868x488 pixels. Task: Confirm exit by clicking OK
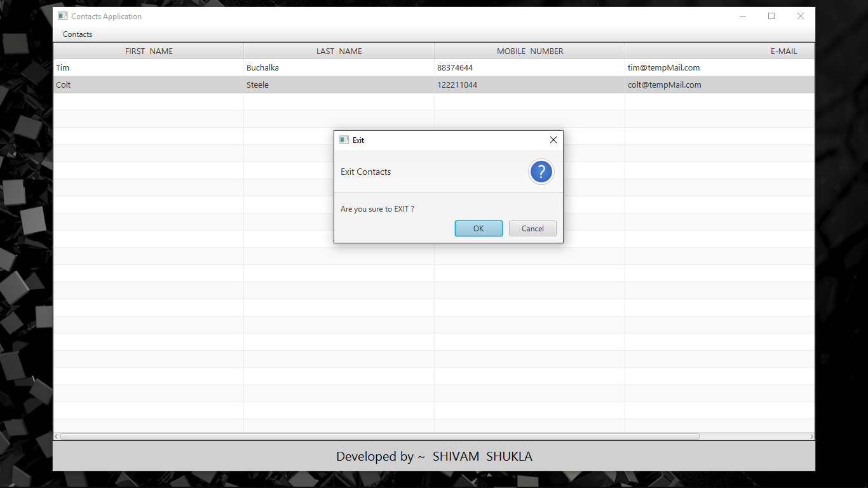(478, 228)
